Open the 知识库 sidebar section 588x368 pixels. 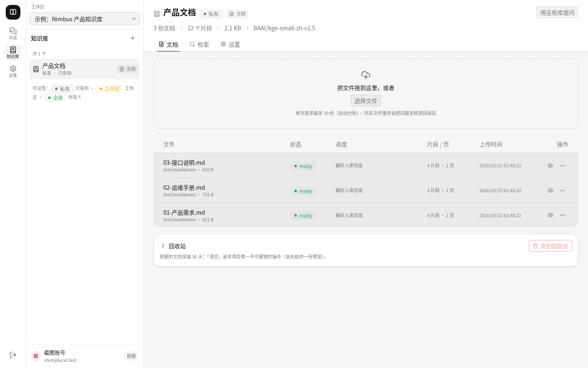pyautogui.click(x=13, y=52)
